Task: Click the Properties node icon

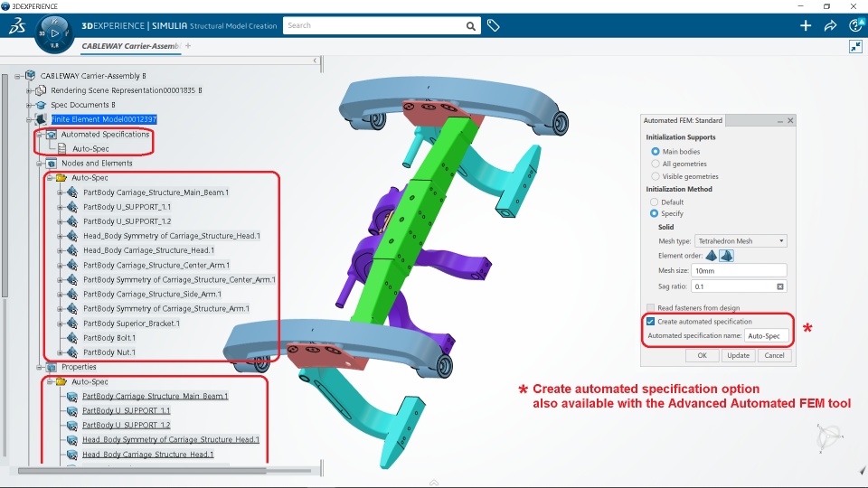Action: (52, 368)
